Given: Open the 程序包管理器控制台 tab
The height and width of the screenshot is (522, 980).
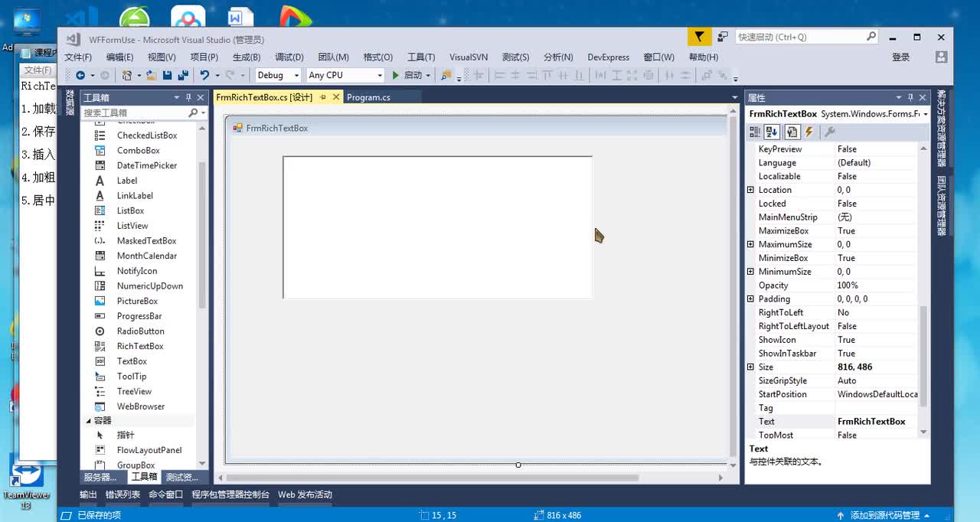Looking at the screenshot, I should click(x=230, y=494).
